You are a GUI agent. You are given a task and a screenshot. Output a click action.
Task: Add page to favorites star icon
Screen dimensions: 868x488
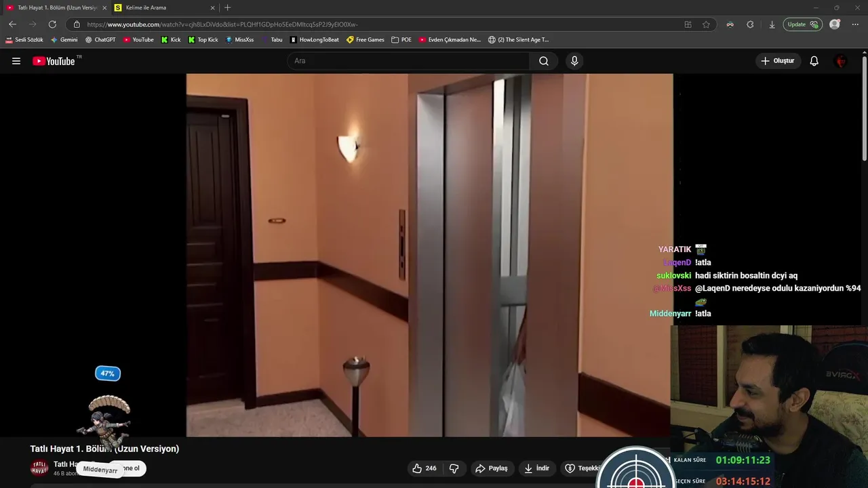click(x=706, y=24)
